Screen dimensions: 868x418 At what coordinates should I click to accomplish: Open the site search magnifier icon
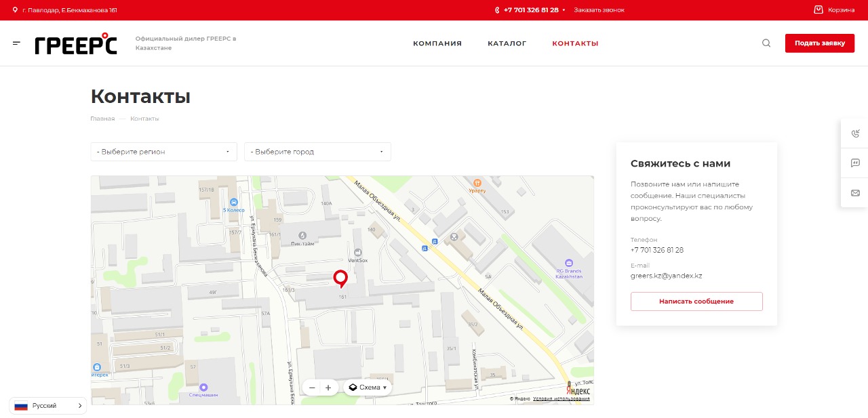tap(766, 43)
